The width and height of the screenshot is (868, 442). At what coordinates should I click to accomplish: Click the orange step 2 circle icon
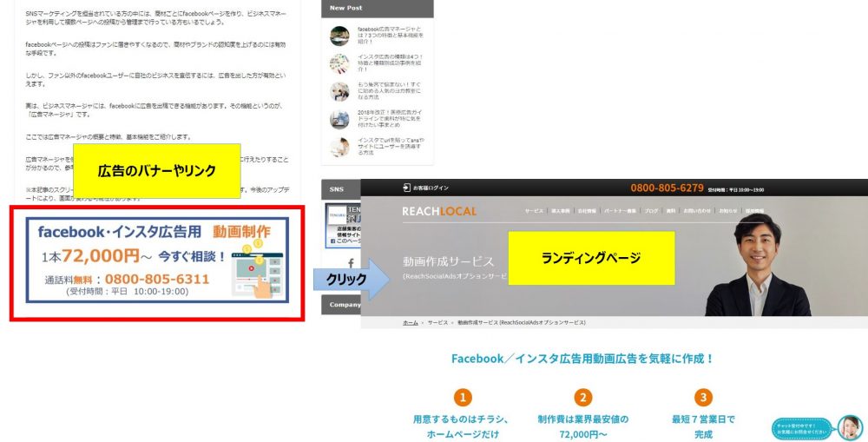point(583,397)
